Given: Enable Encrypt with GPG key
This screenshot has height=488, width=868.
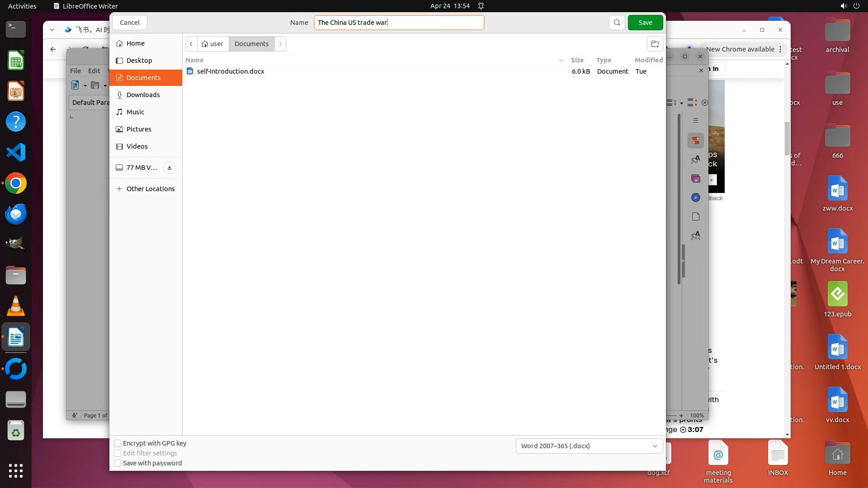Looking at the screenshot, I should pos(118,443).
